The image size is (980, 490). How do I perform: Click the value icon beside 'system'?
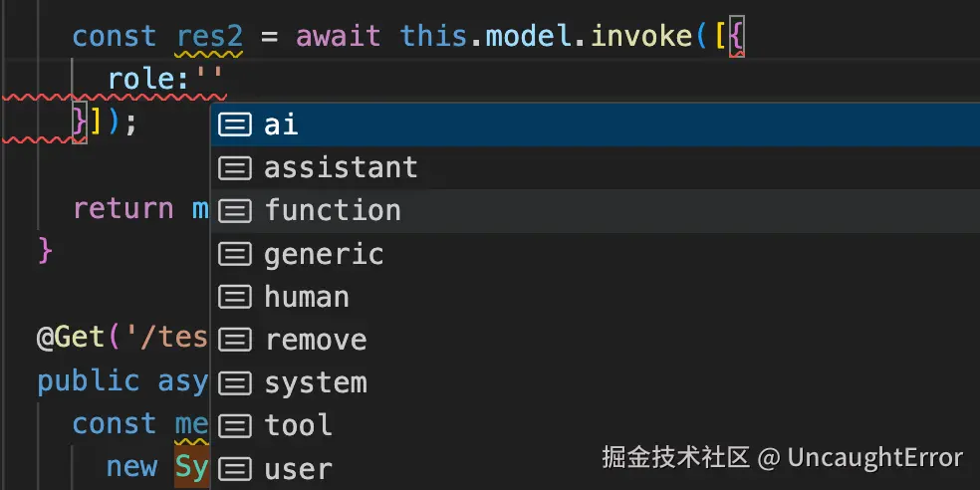[235, 383]
